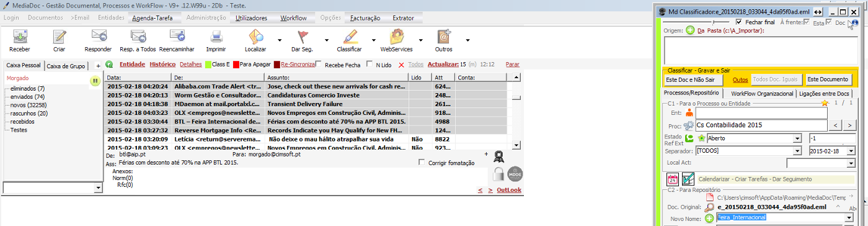Click the green pause button near Morgado
This screenshot has width=868, height=226.
95,81
